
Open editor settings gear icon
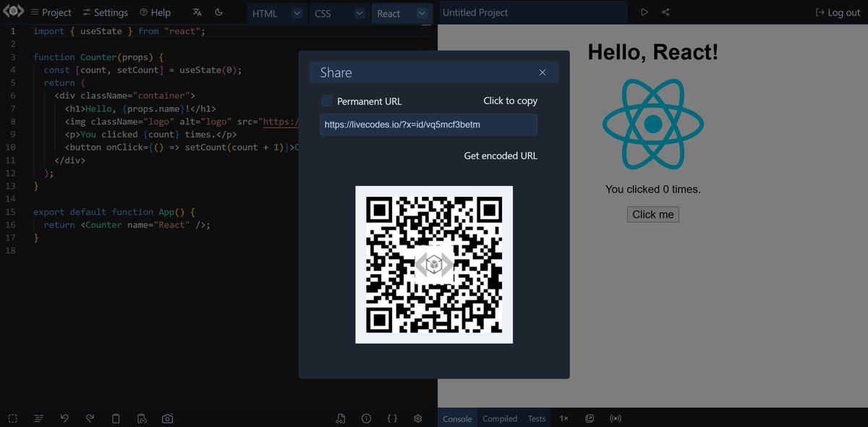pyautogui.click(x=417, y=418)
